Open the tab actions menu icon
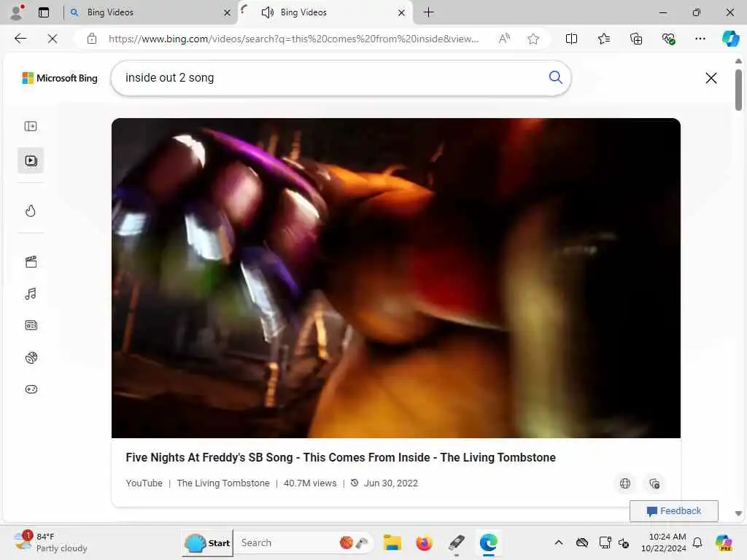 click(x=44, y=12)
